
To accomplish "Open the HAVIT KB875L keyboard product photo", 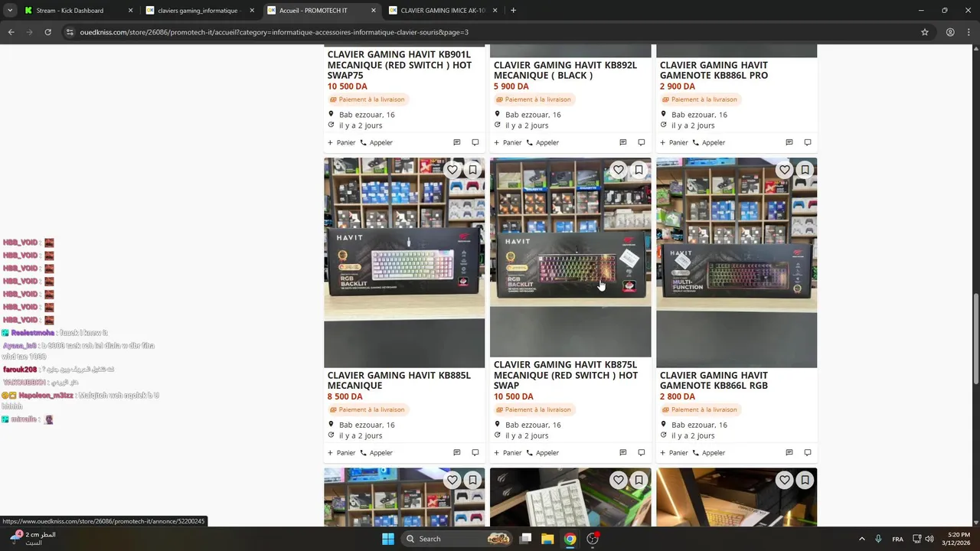I will [x=570, y=257].
